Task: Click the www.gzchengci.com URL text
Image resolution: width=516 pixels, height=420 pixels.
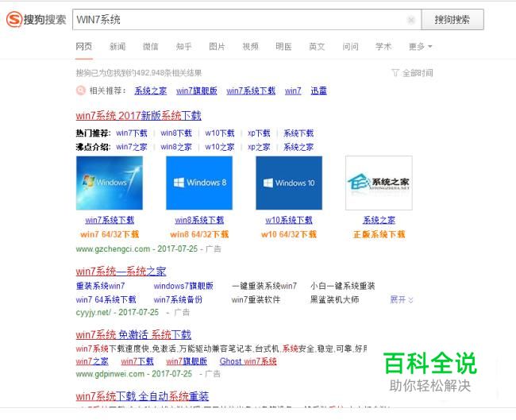Action: [x=113, y=249]
